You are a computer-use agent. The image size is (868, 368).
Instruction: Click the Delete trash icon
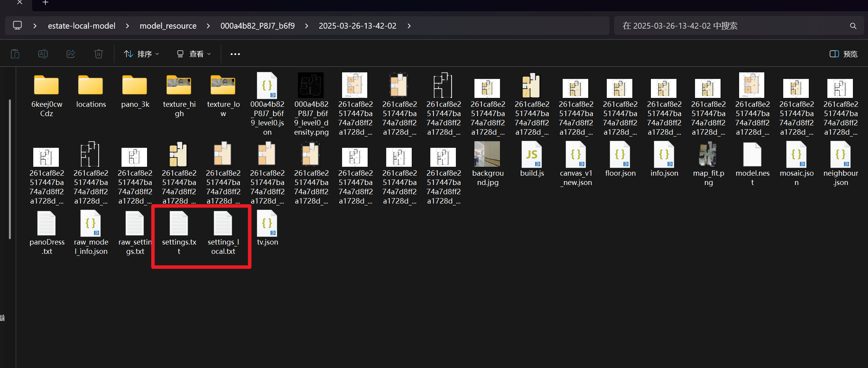(x=99, y=54)
